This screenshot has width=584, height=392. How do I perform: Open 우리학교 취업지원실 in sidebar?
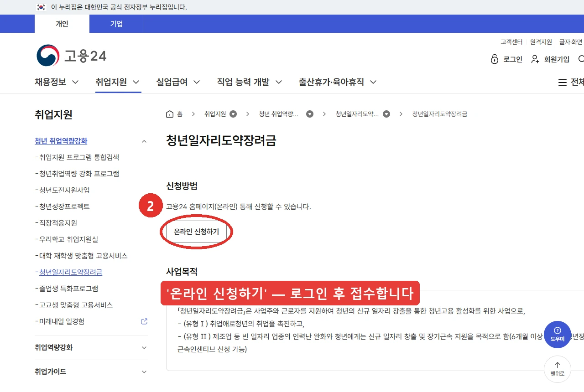tap(68, 239)
